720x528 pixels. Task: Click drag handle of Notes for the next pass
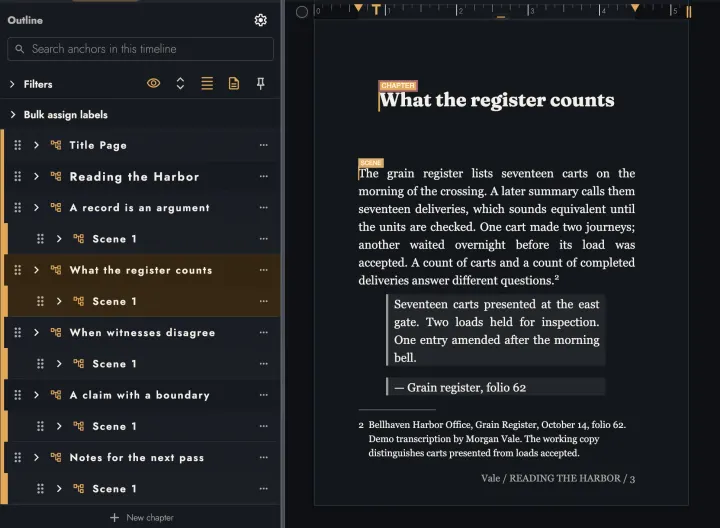tap(17, 457)
